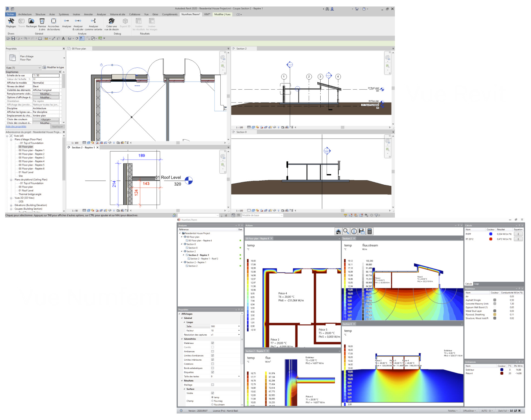Collapse the Géométries section
This screenshot has height=420, width=531.
coord(182,339)
